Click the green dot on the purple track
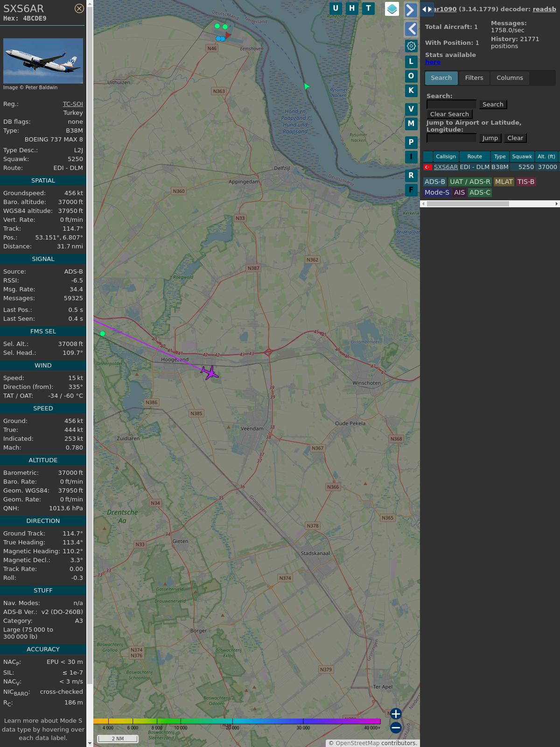 pos(103,333)
